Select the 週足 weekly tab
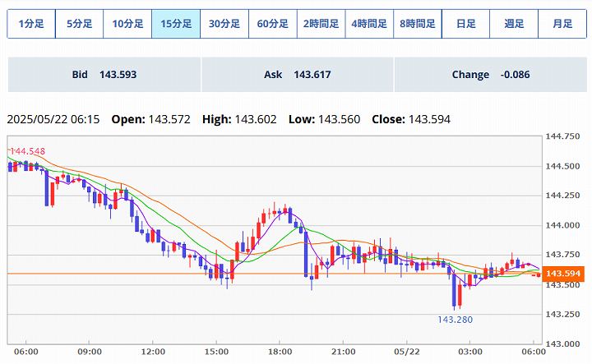Screen dimensions: 592x364 coord(514,24)
